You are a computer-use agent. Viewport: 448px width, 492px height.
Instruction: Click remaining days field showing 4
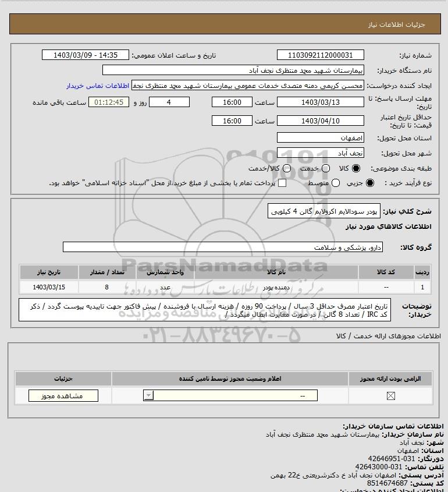point(169,102)
